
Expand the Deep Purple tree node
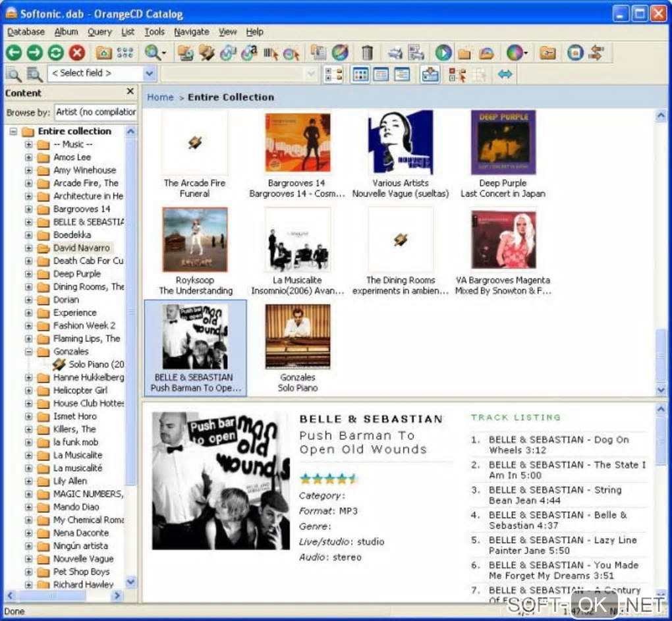coord(28,274)
